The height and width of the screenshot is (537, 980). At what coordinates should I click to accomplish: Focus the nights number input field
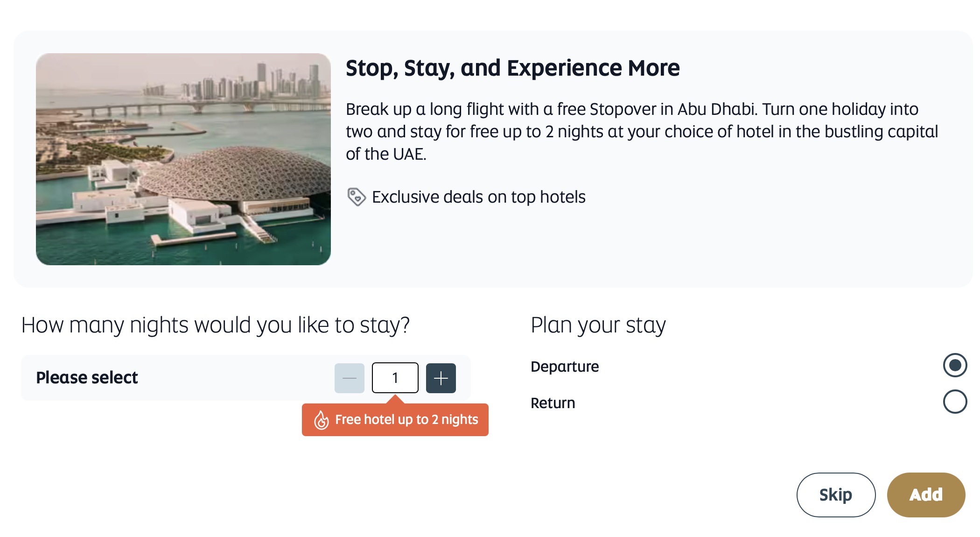[395, 378]
